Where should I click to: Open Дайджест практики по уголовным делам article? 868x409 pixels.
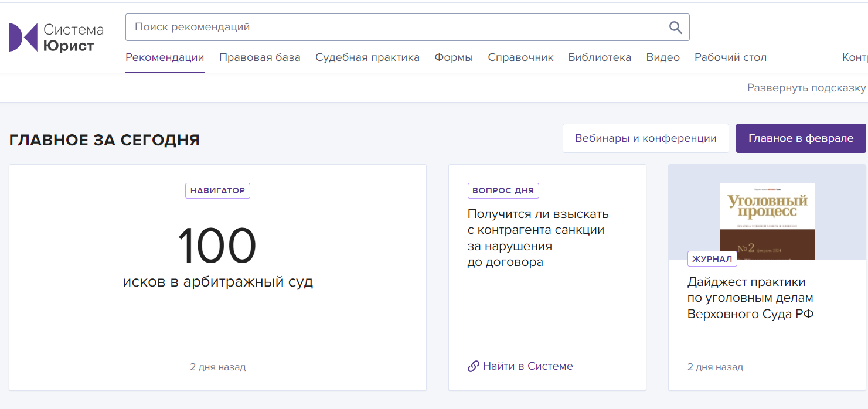coord(750,298)
